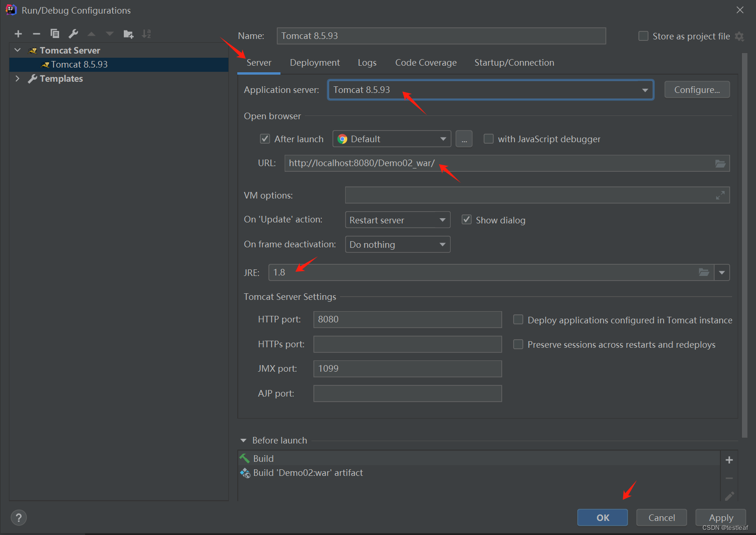Viewport: 756px width, 535px height.
Task: Browse URL folder icon
Action: (720, 163)
